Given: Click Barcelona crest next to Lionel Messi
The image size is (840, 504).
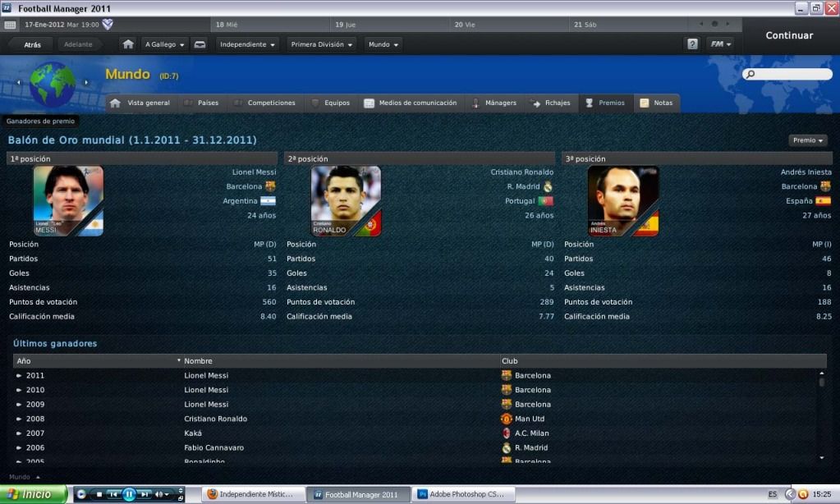Looking at the screenshot, I should [x=270, y=186].
